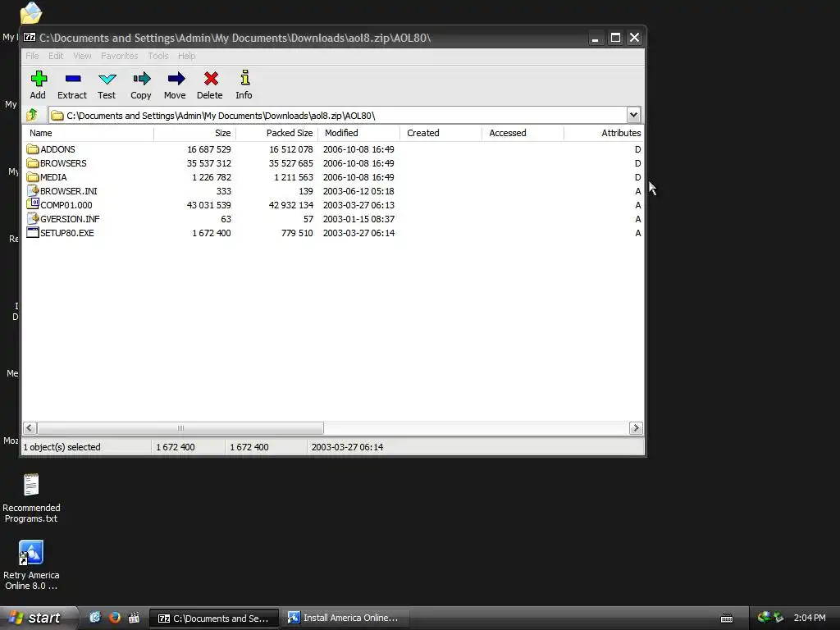Screen dimensions: 840x630
Task: Click the horizontal scrollbar right arrow
Action: pyautogui.click(x=636, y=428)
